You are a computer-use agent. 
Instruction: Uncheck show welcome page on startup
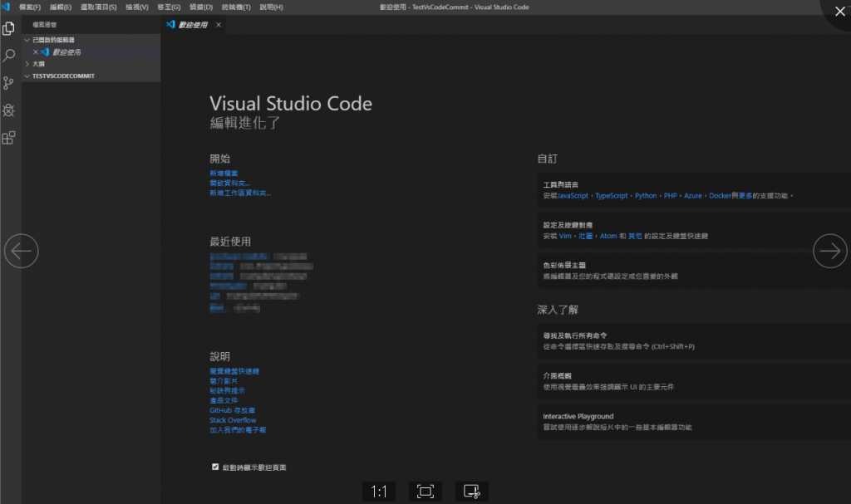tap(215, 467)
